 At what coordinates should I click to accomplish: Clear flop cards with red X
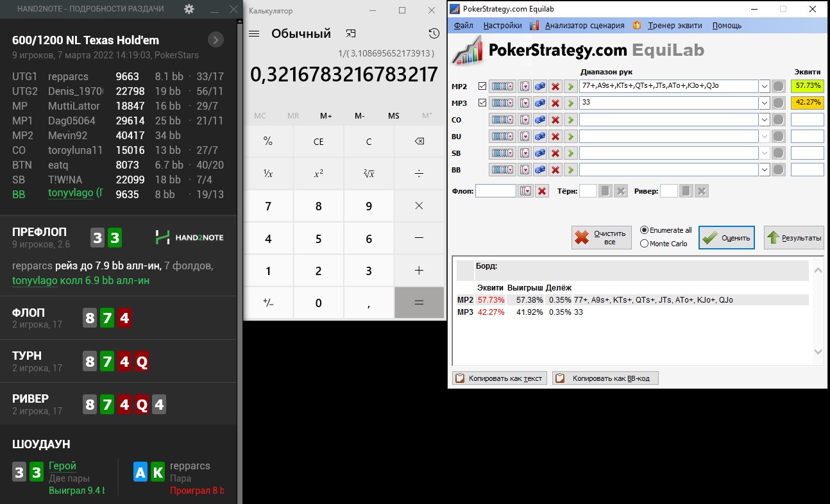(542, 191)
